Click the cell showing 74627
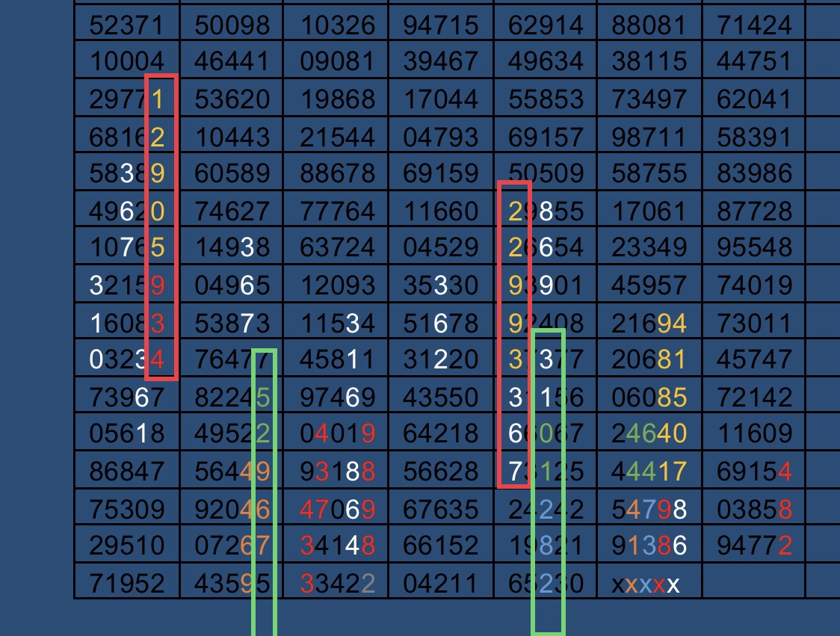Screen dimensions: 840x636 tap(232, 211)
